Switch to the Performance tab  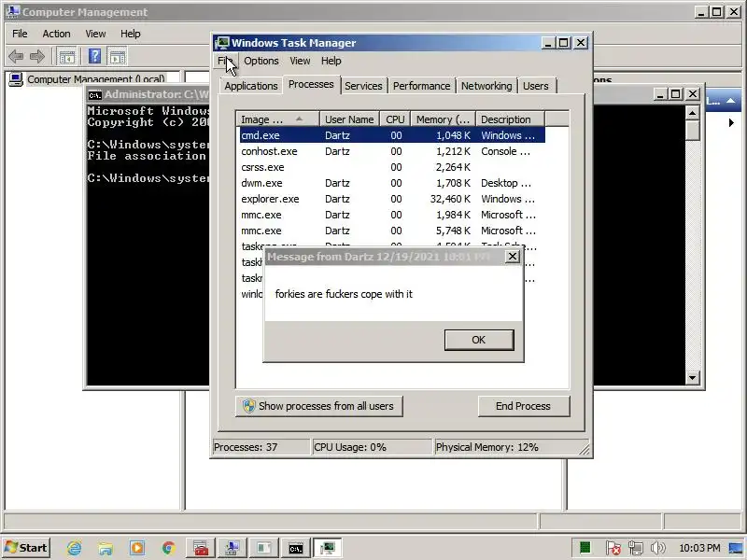(422, 86)
